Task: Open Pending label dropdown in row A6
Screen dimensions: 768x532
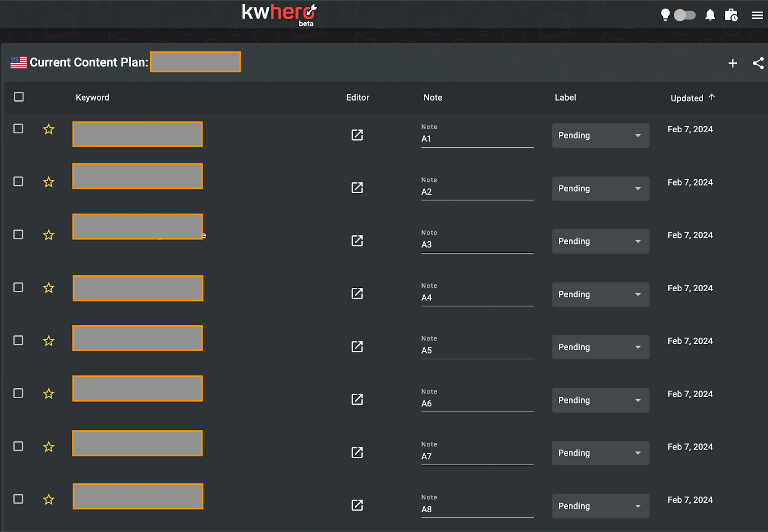Action: 600,400
